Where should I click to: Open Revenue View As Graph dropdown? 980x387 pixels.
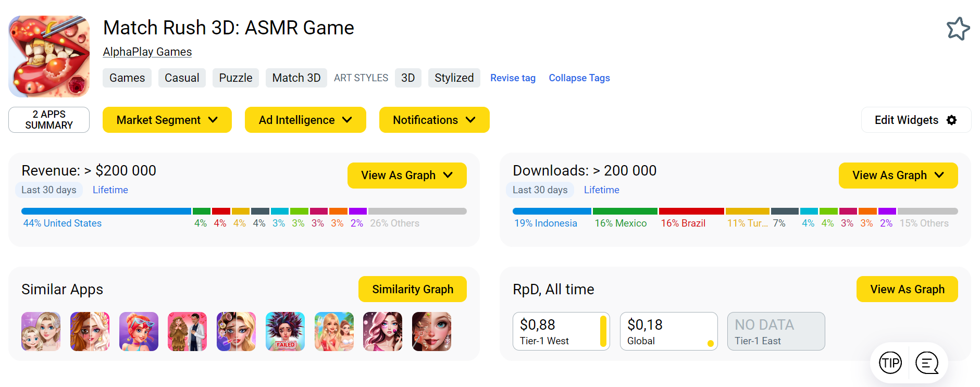point(406,176)
